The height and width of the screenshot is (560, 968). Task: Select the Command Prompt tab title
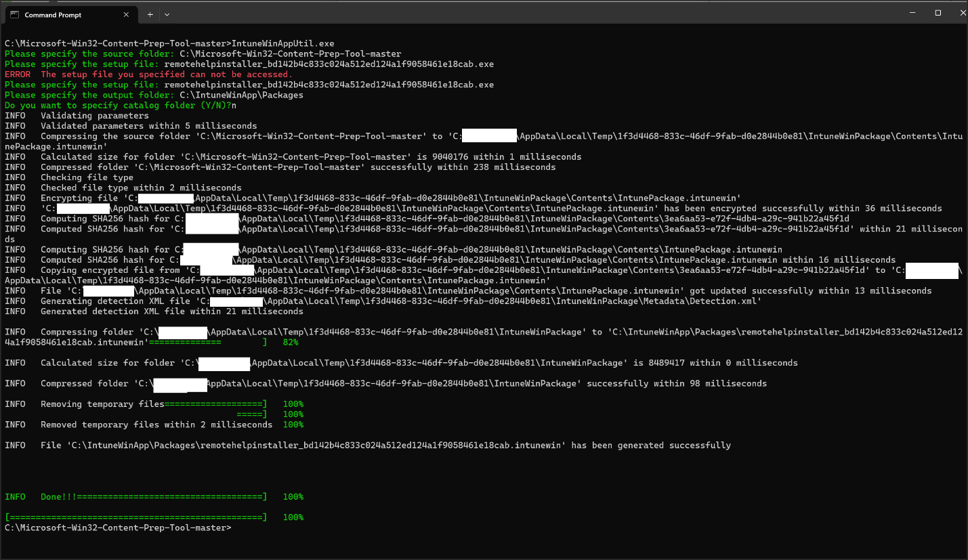tap(53, 14)
